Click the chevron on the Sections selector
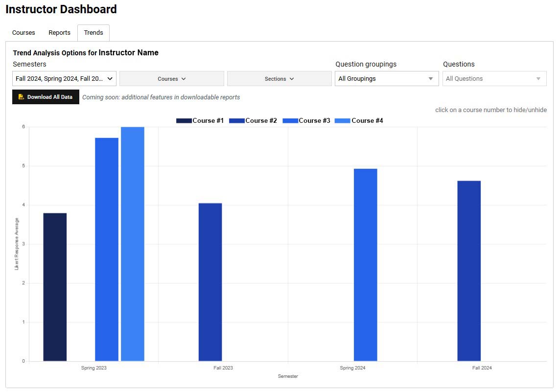Viewport: 558px width, 392px height. [x=291, y=78]
